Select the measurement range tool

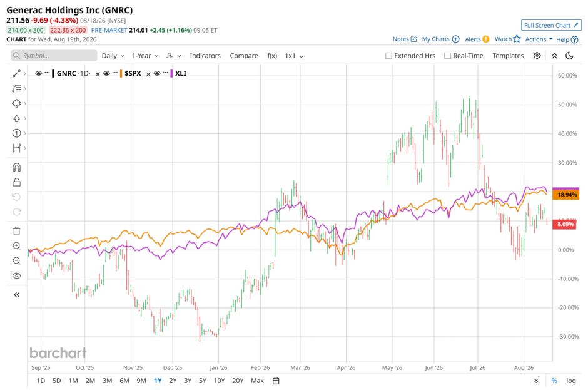click(16, 148)
